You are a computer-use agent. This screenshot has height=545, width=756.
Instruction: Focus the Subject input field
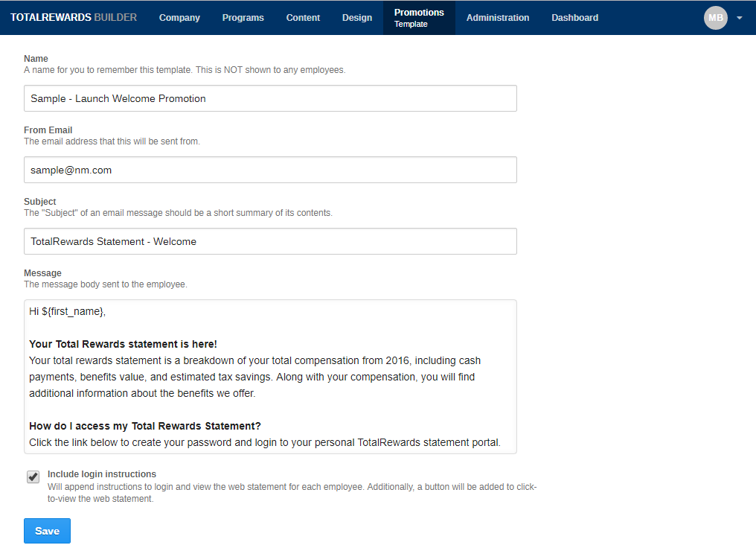[271, 241]
